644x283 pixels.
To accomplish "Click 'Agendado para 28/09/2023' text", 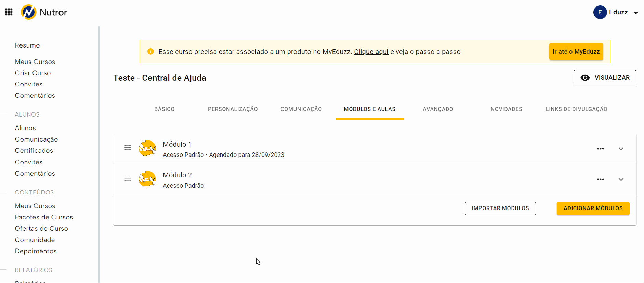I will click(x=247, y=155).
